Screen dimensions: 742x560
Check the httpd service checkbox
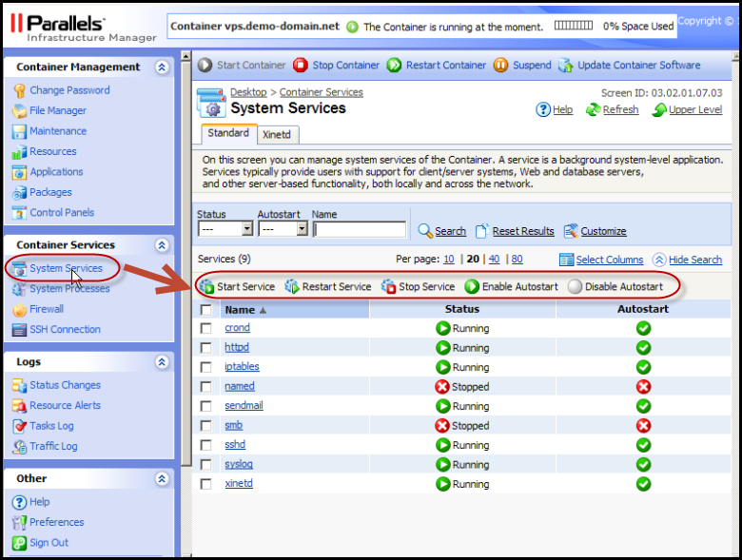pos(205,348)
